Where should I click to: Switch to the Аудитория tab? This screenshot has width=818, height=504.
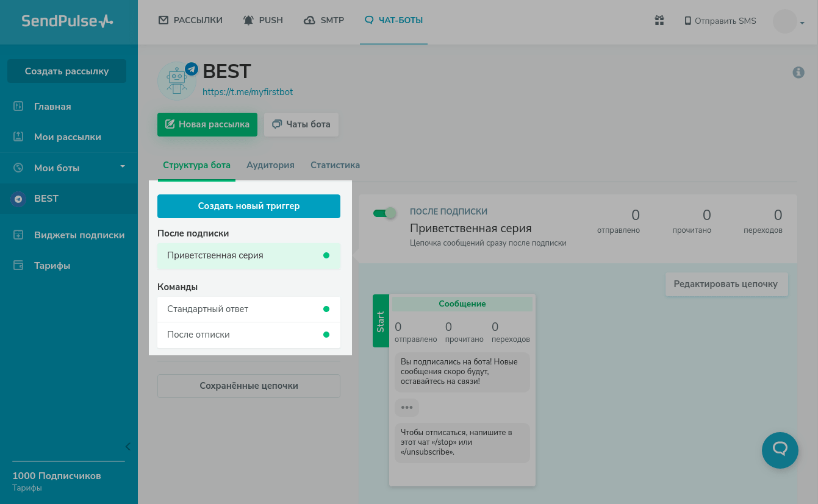pyautogui.click(x=270, y=165)
